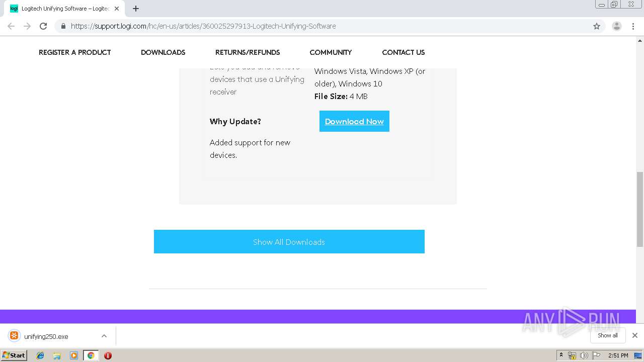Screen dimensions: 644x362
Task: Launch Internet Explorer from the taskbar
Action: (x=40, y=355)
